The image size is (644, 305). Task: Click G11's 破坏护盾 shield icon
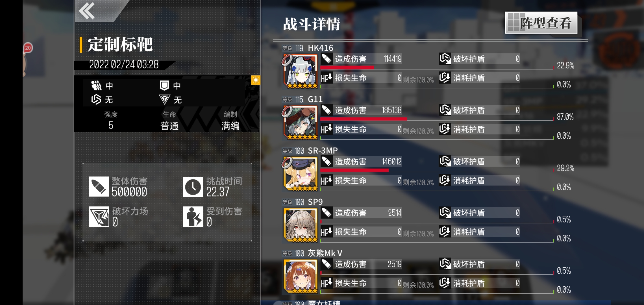(445, 110)
